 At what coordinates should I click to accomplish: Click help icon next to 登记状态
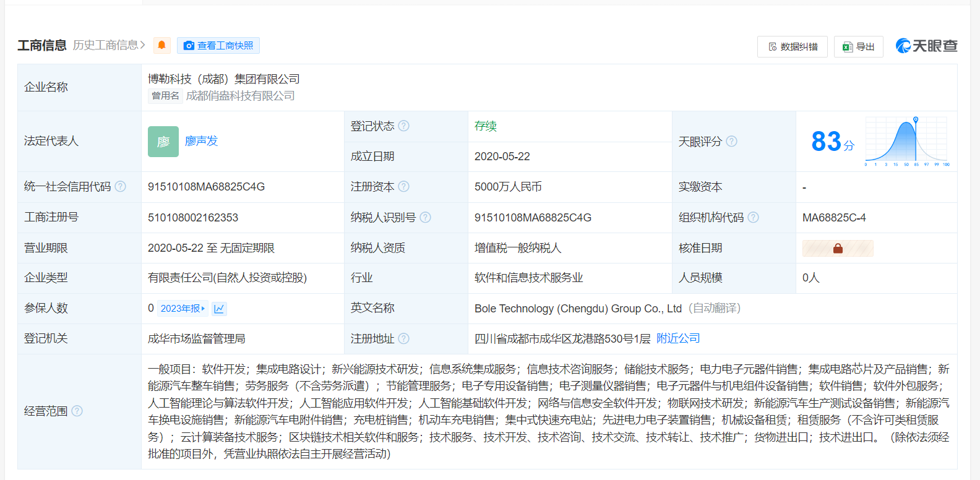pos(404,126)
